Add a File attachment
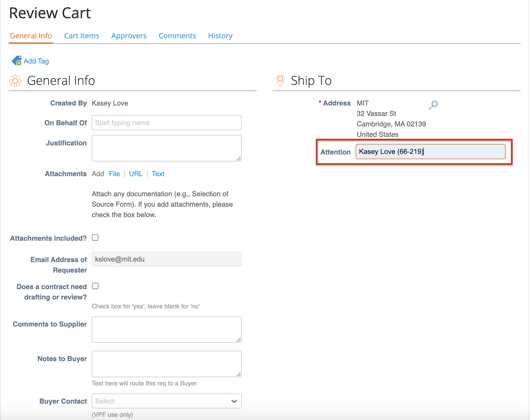The height and width of the screenshot is (420, 530). coord(114,174)
